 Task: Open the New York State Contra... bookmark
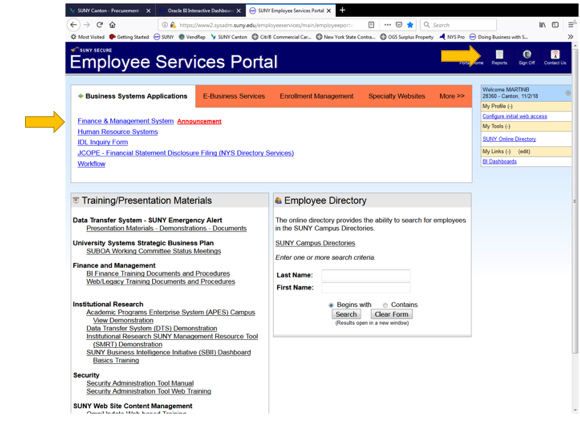tap(346, 37)
